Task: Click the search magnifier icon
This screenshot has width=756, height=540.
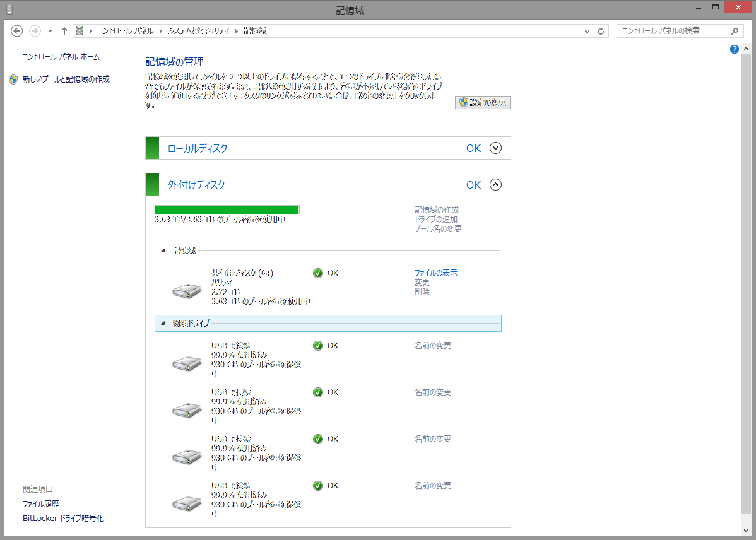Action: pyautogui.click(x=735, y=31)
